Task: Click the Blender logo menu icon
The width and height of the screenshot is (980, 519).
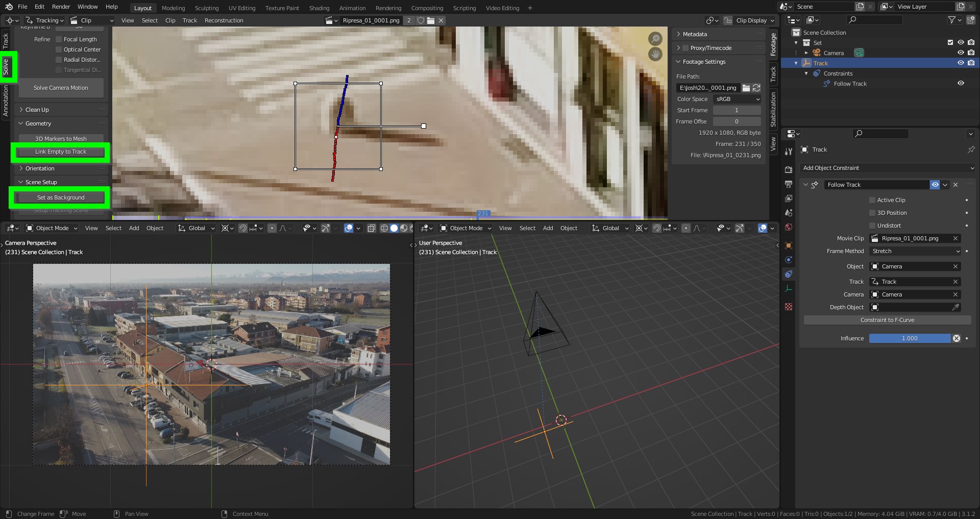Action: point(9,7)
